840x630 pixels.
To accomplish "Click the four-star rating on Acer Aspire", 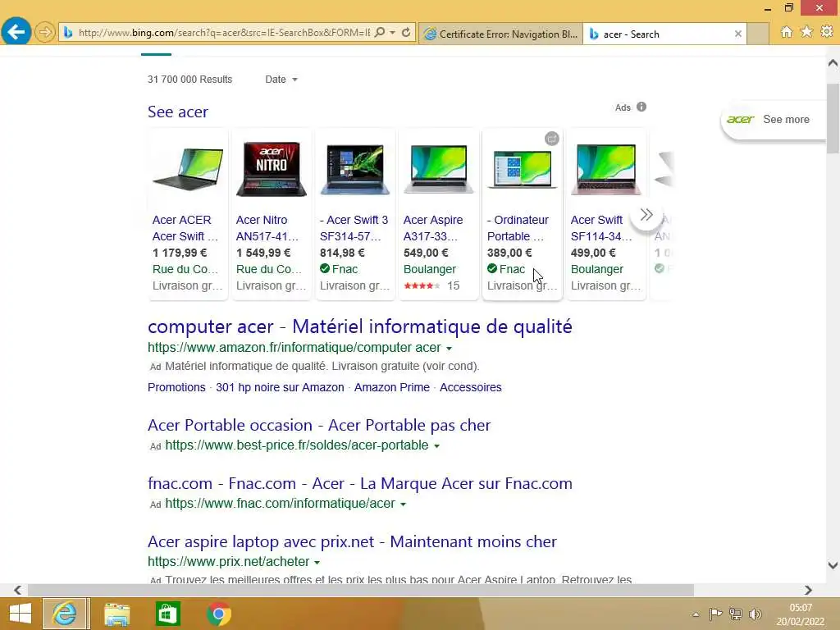I will [422, 286].
